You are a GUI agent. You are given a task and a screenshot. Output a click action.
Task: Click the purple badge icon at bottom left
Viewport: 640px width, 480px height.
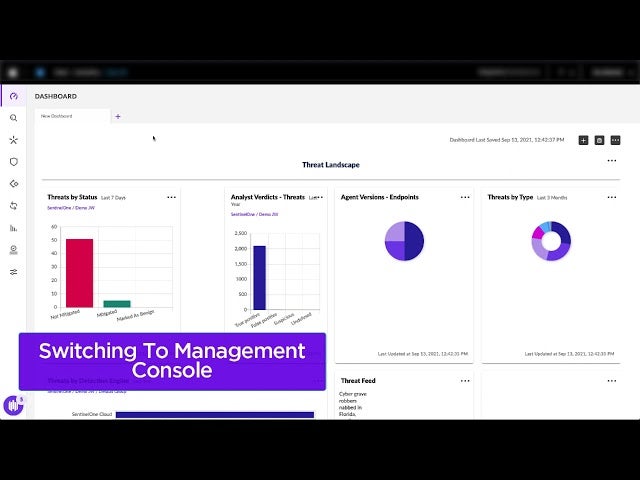(x=13, y=406)
